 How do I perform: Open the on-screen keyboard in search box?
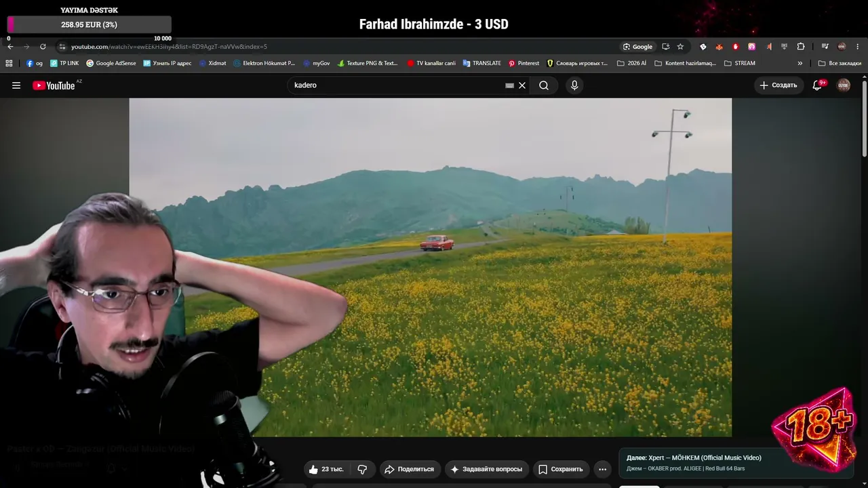[509, 85]
